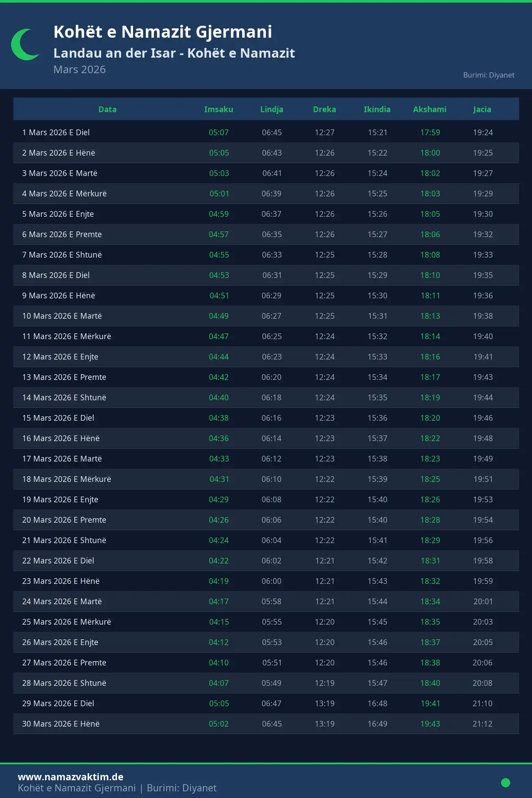Viewport: 532px width, 798px height.
Task: Select the Imsaku column header
Action: pos(219,110)
